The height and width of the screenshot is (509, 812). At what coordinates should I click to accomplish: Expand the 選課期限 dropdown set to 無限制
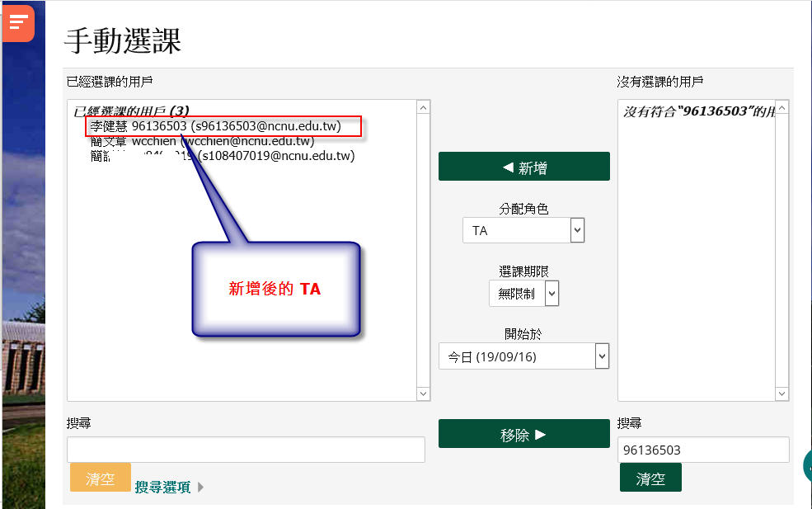[523, 293]
